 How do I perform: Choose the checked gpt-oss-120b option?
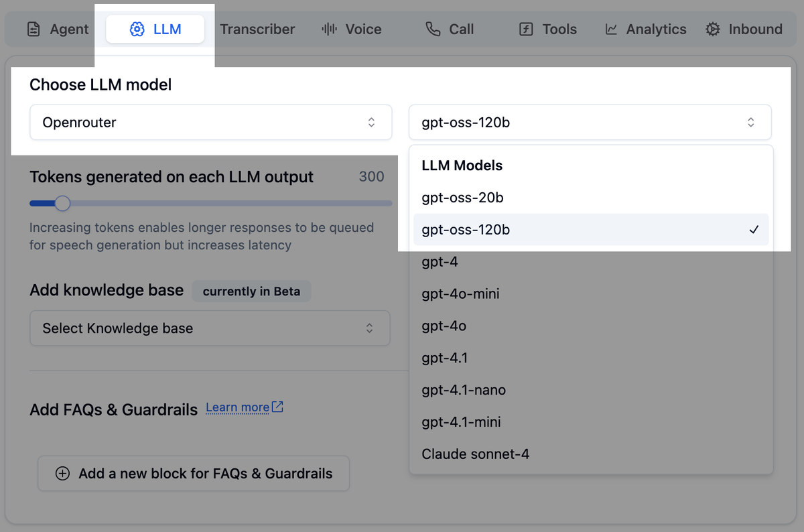click(591, 230)
